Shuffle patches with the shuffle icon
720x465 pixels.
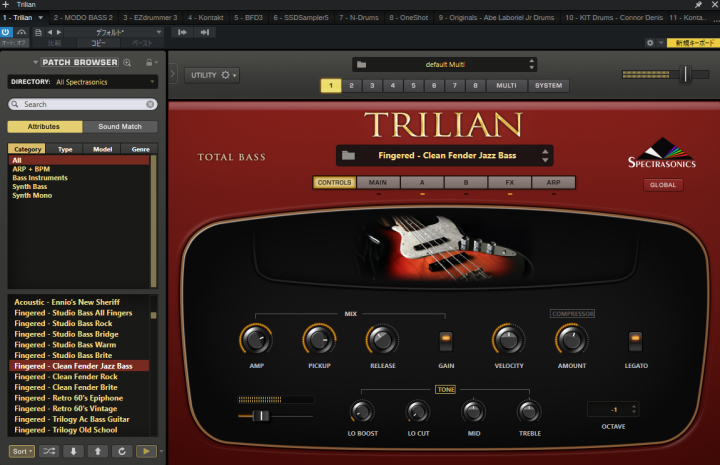[x=49, y=451]
